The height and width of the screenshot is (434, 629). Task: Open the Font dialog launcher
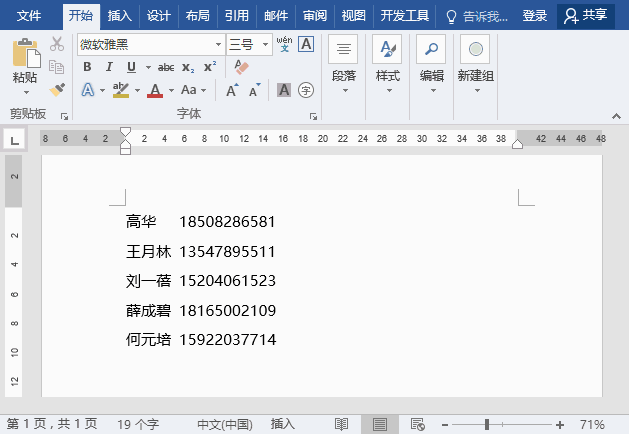(313, 116)
